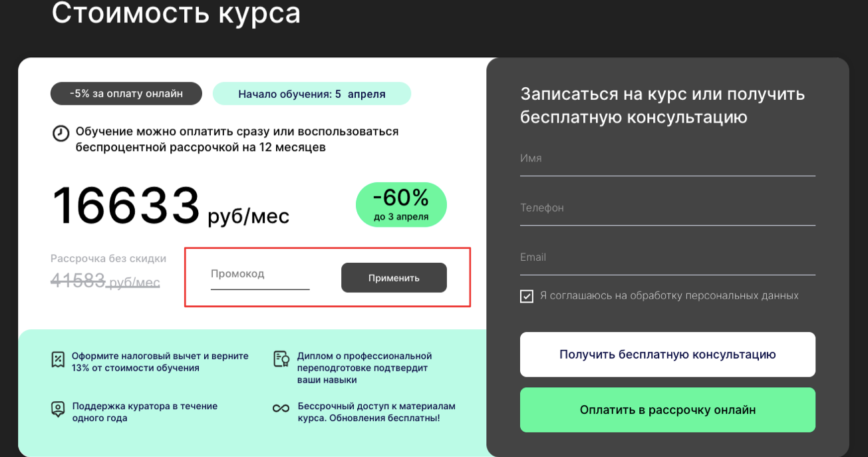Click the Применить promo code button
The width and height of the screenshot is (868, 457).
click(x=394, y=278)
